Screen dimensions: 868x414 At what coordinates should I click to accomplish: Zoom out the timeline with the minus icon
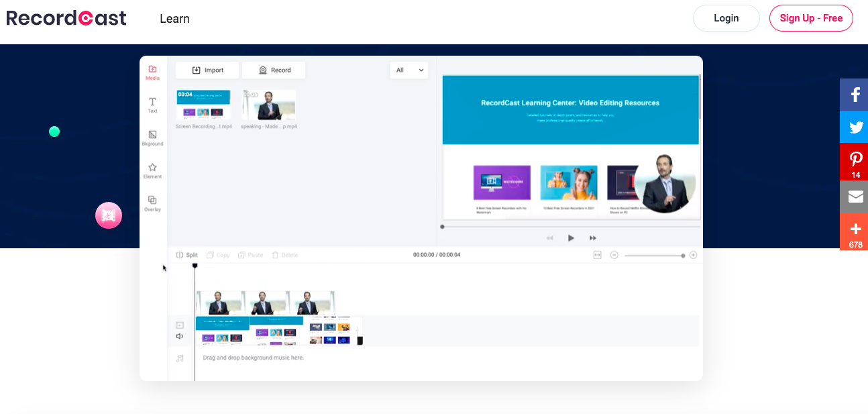tap(614, 255)
